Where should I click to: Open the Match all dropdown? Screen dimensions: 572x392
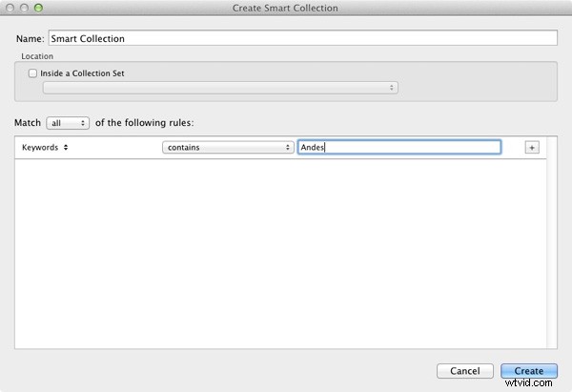[68, 123]
